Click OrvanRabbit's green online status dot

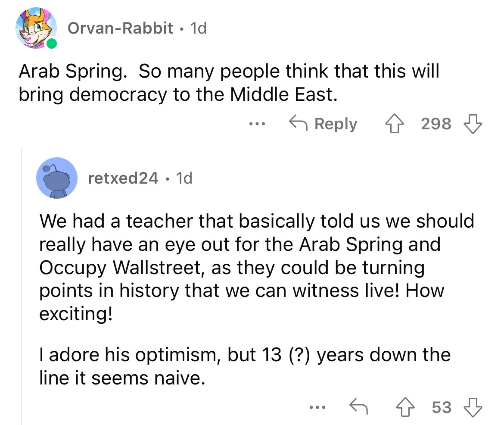52,44
